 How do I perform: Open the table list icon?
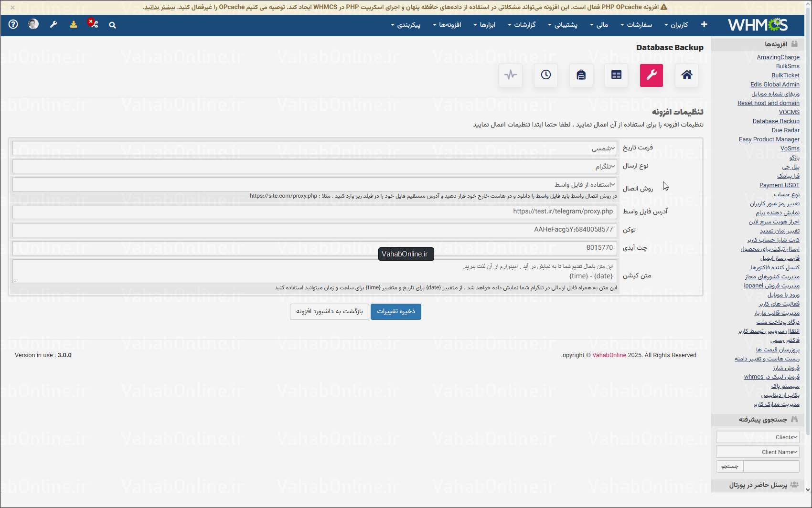pyautogui.click(x=616, y=75)
